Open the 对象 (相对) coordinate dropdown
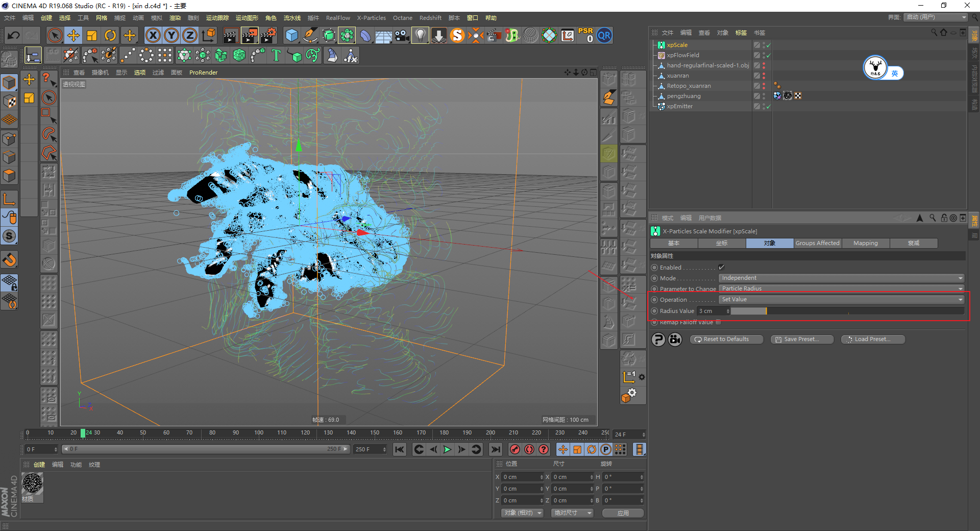980x531 pixels. (523, 513)
